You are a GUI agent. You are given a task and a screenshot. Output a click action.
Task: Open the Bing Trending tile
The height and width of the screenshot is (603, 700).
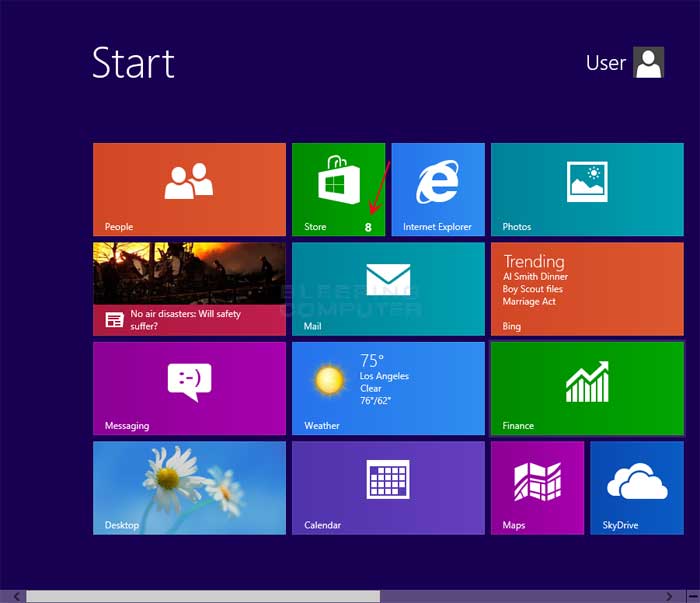587,289
